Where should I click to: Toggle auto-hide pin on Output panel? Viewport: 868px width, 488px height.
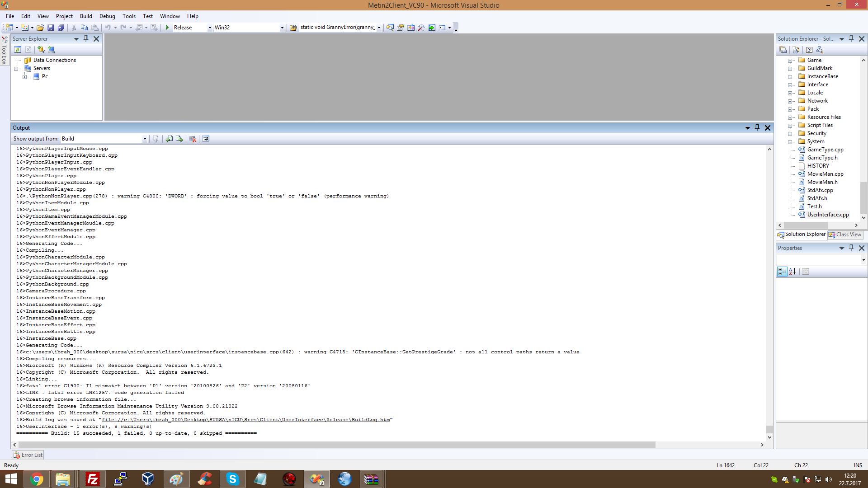[x=757, y=128]
